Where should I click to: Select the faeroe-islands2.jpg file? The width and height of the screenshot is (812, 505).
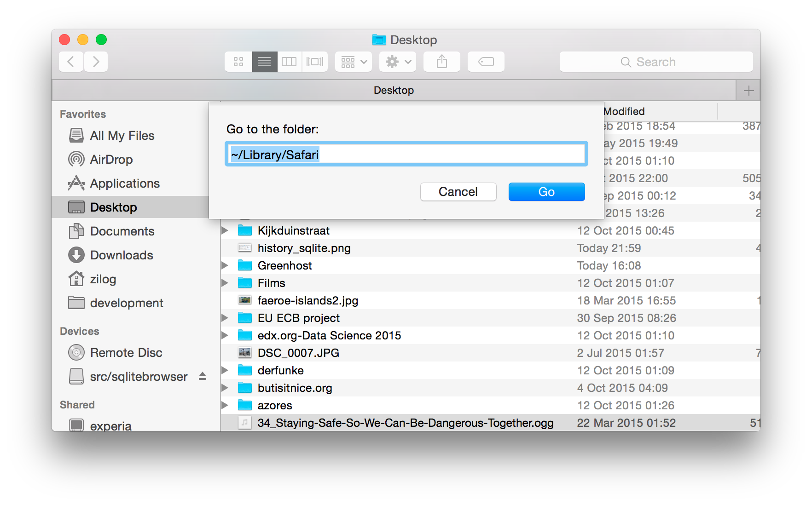[307, 300]
